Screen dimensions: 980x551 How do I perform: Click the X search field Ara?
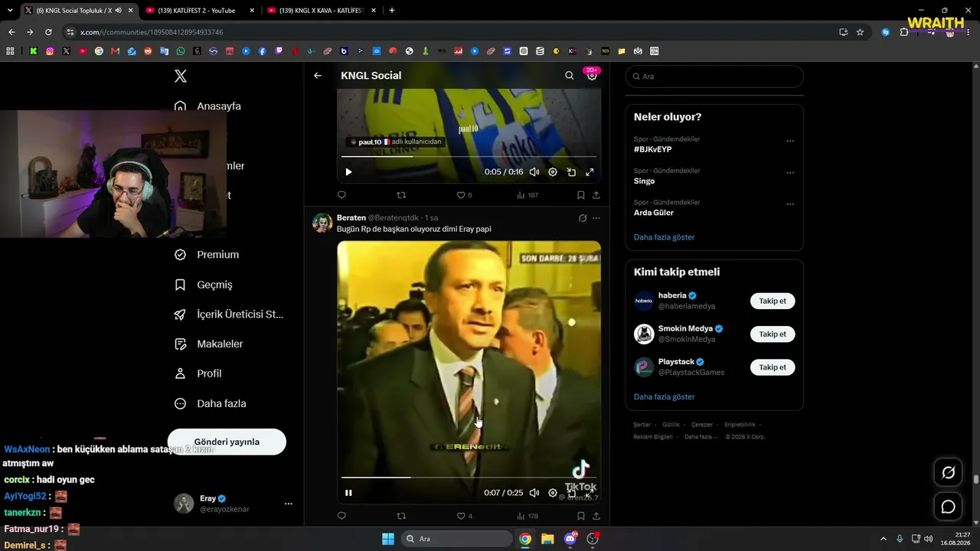click(714, 77)
